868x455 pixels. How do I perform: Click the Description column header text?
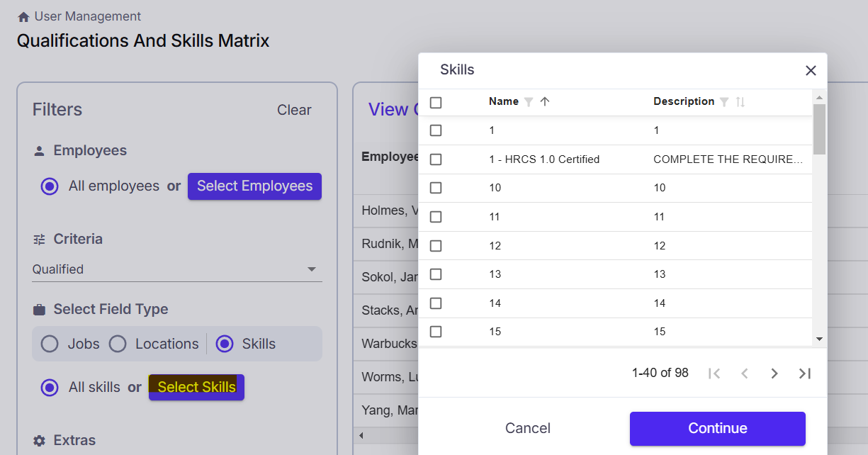(684, 101)
